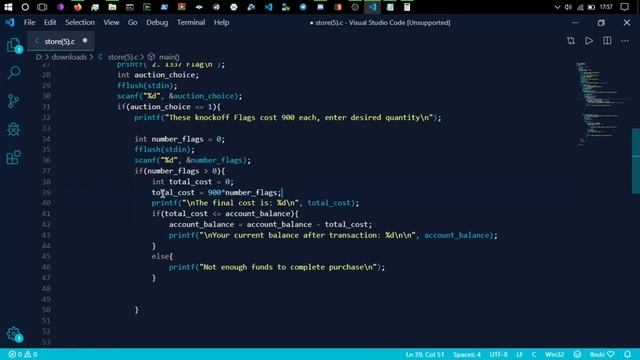This screenshot has width=640, height=360.
Task: Open the Debug view in activity bar
Action: [x=13, y=129]
